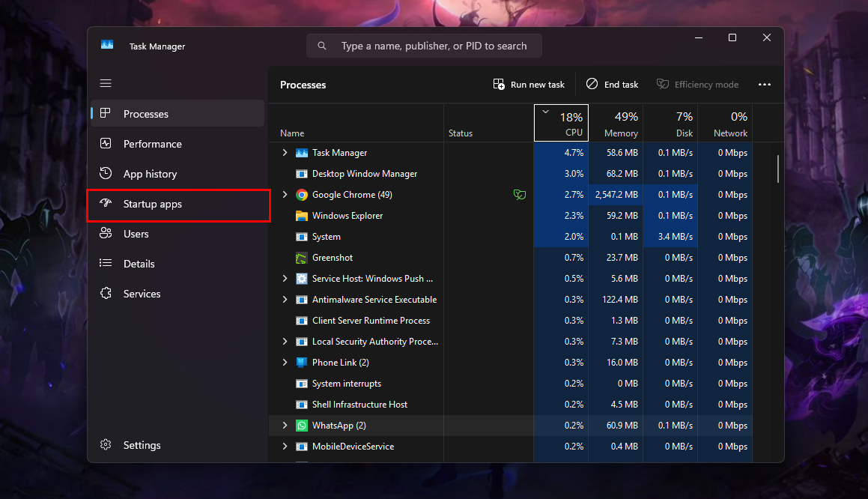Select the Services sidebar icon
The image size is (868, 499).
[106, 293]
